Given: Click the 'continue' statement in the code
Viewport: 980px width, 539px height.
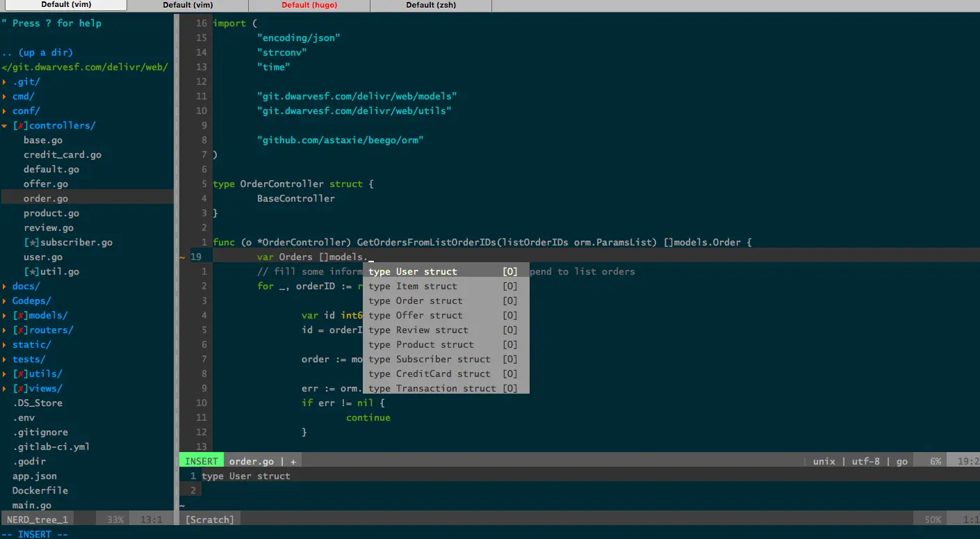Looking at the screenshot, I should tap(368, 418).
